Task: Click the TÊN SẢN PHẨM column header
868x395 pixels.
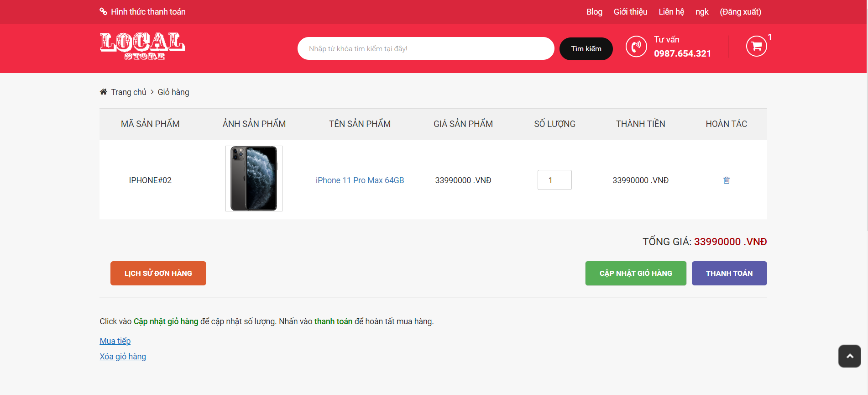Action: [x=360, y=124]
